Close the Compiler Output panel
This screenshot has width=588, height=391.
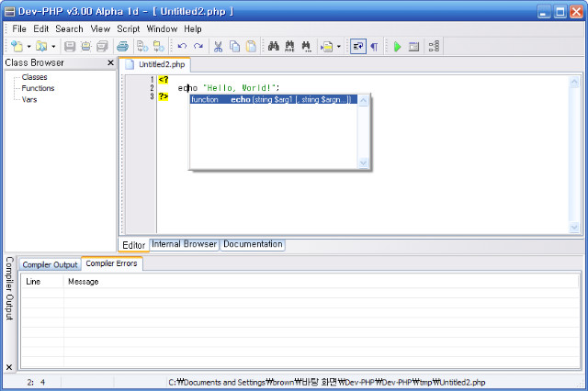click(x=9, y=367)
